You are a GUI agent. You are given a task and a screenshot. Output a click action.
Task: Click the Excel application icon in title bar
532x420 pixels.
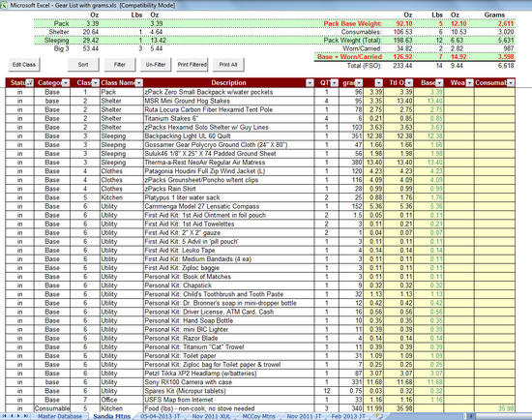point(4,5)
